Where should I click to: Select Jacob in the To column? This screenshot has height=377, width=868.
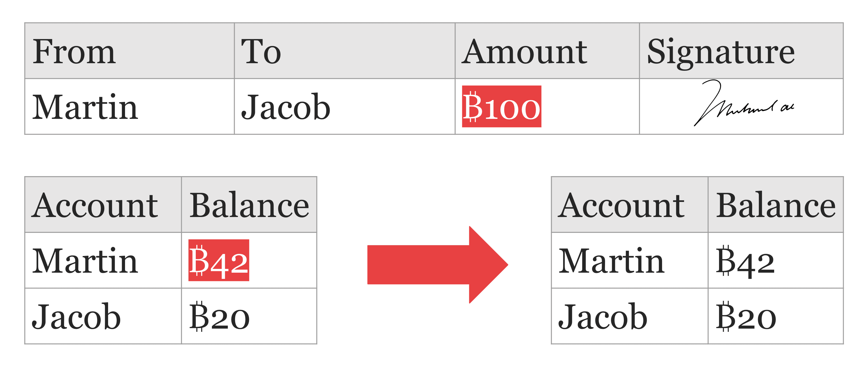pos(286,107)
